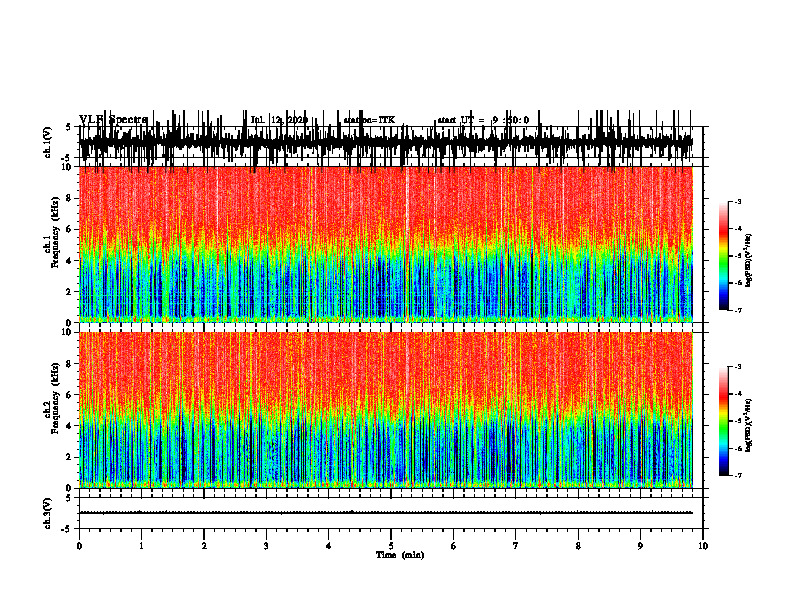792x612 pixels.
Task: Click time axis tick label '0'
Action: pyautogui.click(x=79, y=546)
